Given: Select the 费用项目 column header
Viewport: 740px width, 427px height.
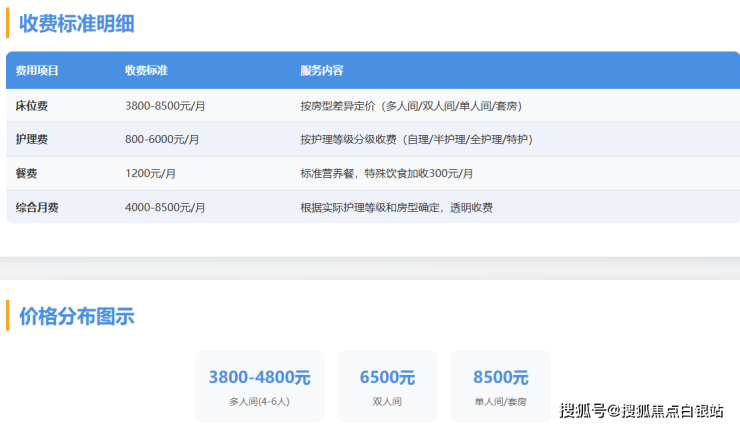Looking at the screenshot, I should tap(37, 71).
